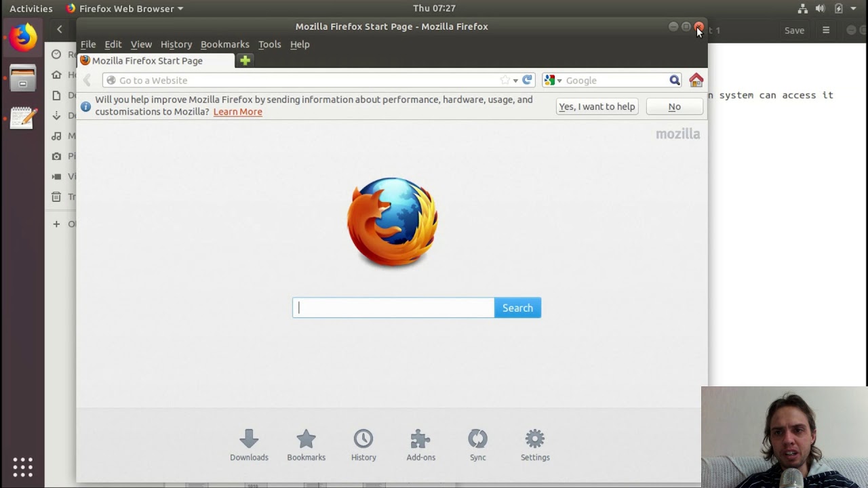
Task: Select the Mozilla Firefox Start Page tab
Action: pos(156,60)
